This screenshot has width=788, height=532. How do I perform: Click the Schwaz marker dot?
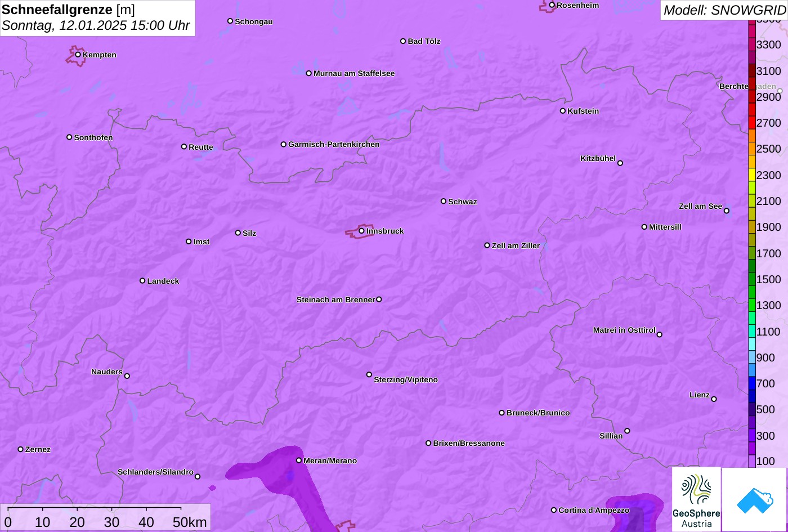[444, 201]
